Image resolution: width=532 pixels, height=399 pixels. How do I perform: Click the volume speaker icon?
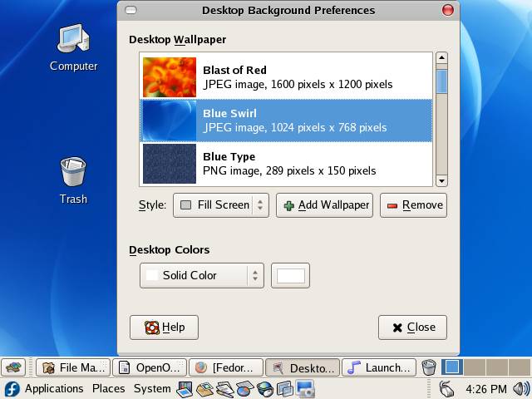[x=521, y=388]
